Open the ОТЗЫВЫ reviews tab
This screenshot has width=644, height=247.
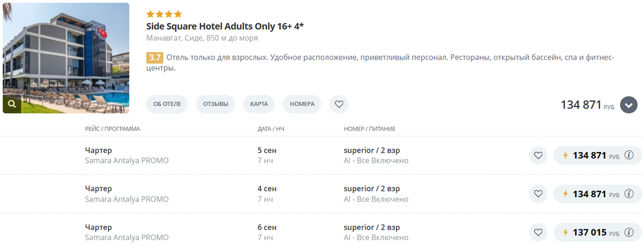(215, 104)
